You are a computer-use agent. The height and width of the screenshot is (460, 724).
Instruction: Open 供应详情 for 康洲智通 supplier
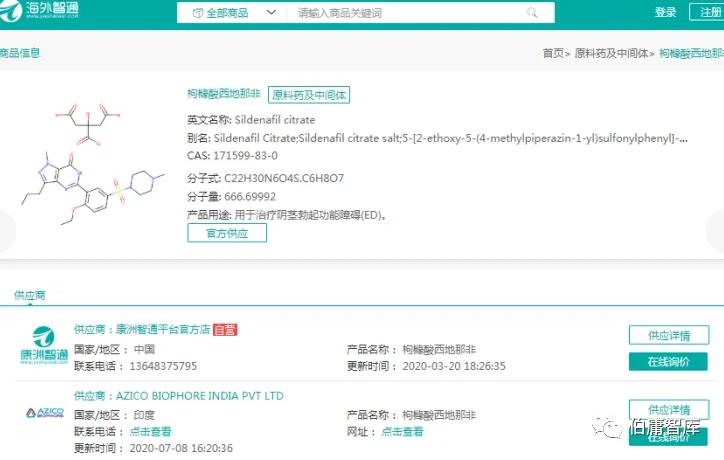[669, 335]
